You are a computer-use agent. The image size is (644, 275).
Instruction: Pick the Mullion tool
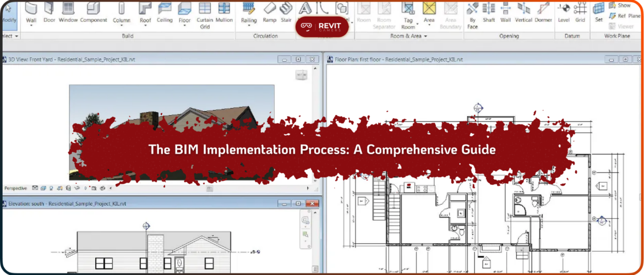pyautogui.click(x=224, y=12)
